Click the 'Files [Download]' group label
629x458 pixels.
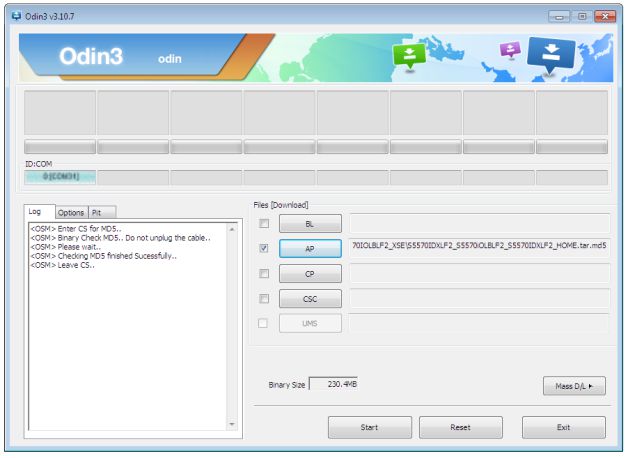tap(281, 205)
